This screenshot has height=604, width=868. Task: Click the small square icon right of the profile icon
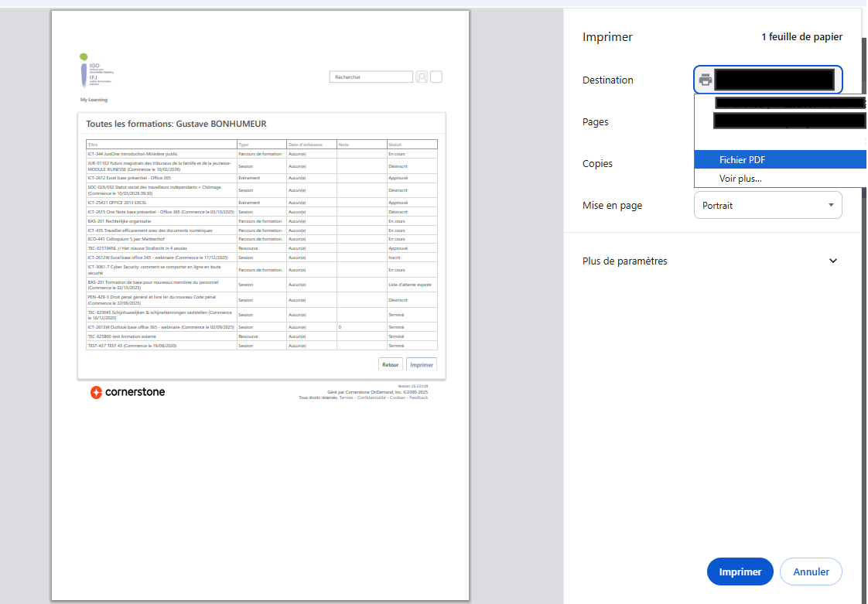point(436,77)
